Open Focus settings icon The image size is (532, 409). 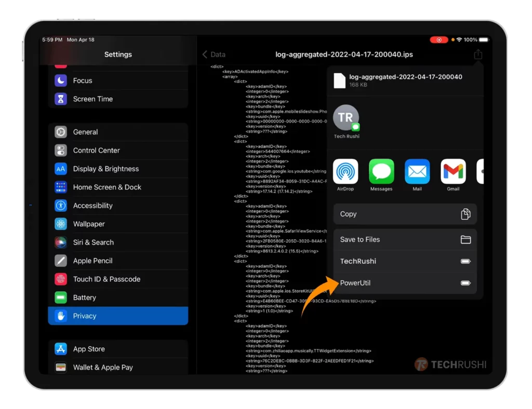click(x=61, y=80)
